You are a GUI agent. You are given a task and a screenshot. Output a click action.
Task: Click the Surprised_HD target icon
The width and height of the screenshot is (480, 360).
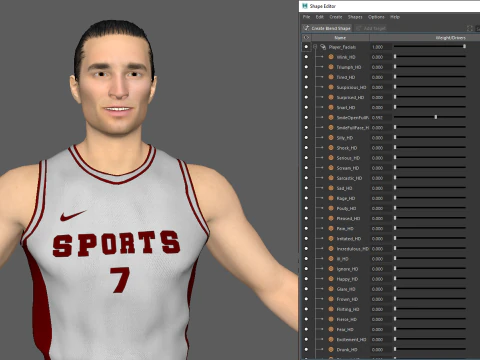pos(331,97)
